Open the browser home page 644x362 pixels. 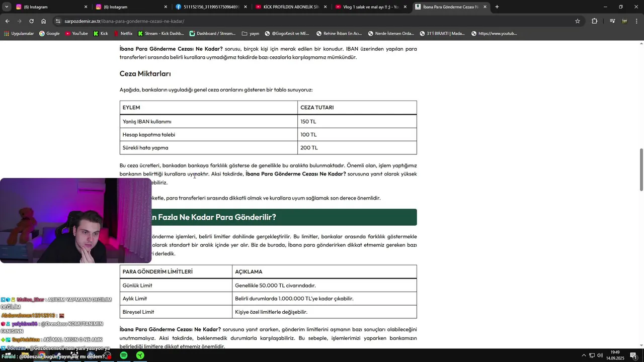point(44,21)
